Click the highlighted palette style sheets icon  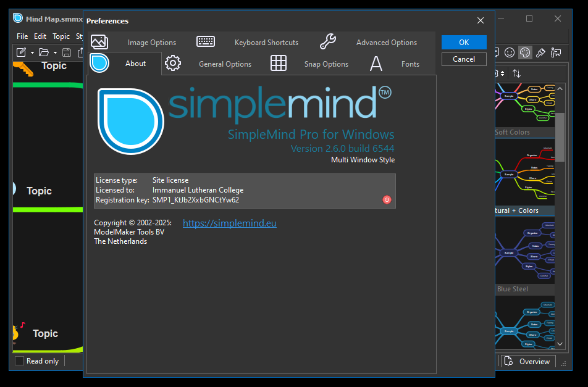[x=525, y=53]
